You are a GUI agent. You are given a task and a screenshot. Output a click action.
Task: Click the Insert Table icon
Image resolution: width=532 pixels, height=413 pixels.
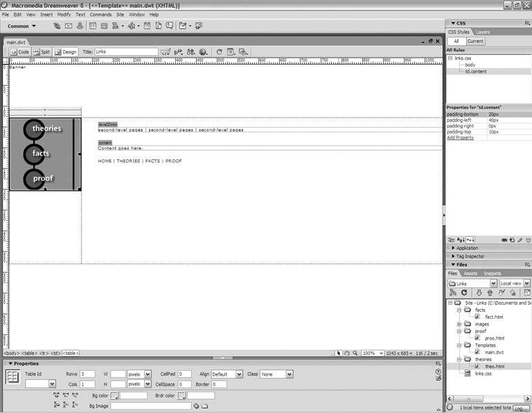click(x=92, y=26)
